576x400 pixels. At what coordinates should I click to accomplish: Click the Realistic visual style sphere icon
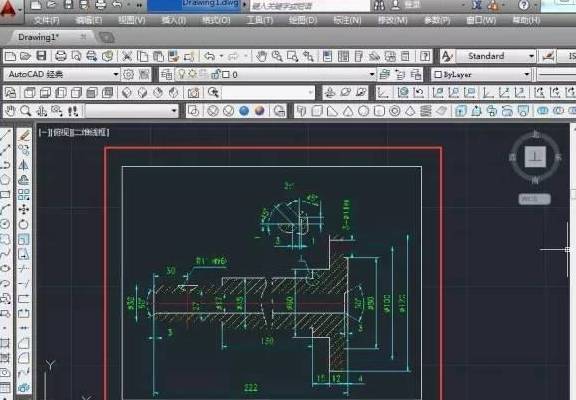point(259,111)
